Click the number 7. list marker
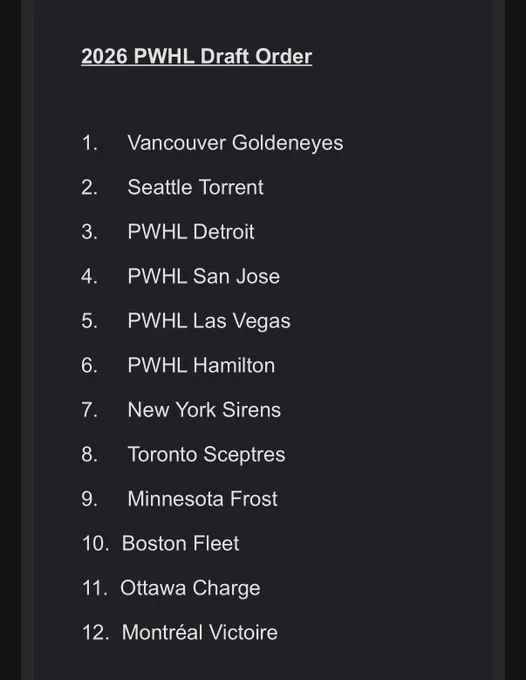Viewport: 526px width, 680px height. (89, 410)
